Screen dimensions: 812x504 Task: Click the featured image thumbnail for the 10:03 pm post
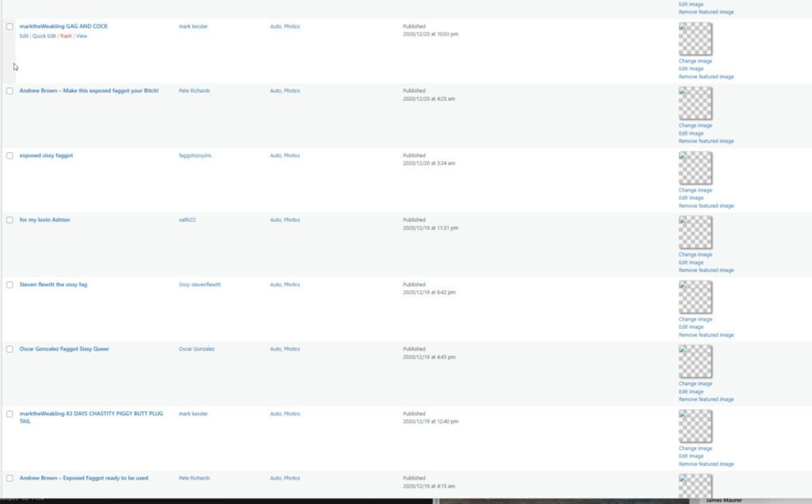tap(695, 39)
